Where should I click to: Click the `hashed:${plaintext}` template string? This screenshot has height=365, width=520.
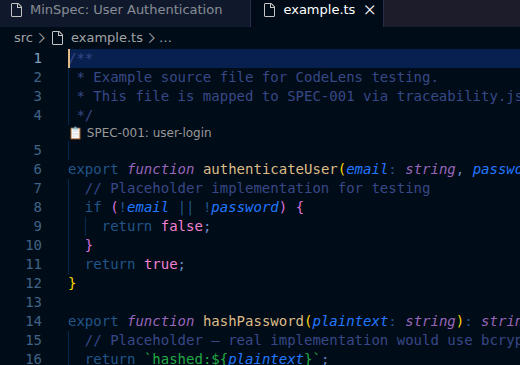click(232, 359)
